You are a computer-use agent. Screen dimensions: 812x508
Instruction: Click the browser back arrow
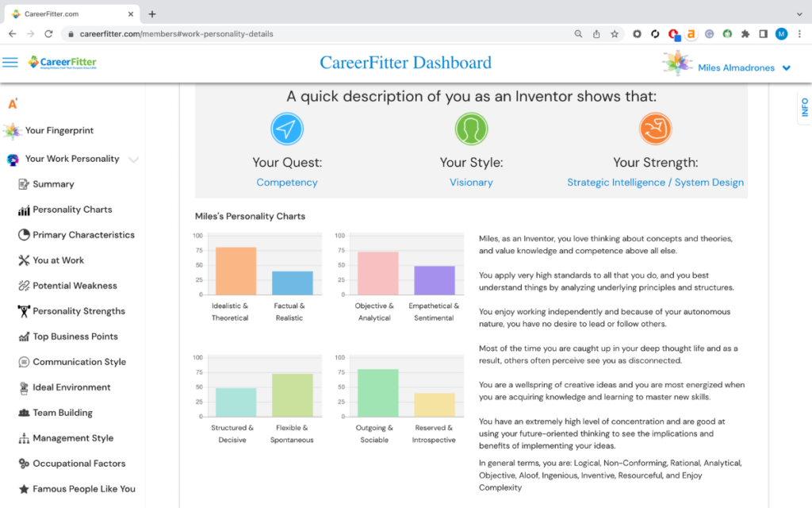coord(13,33)
